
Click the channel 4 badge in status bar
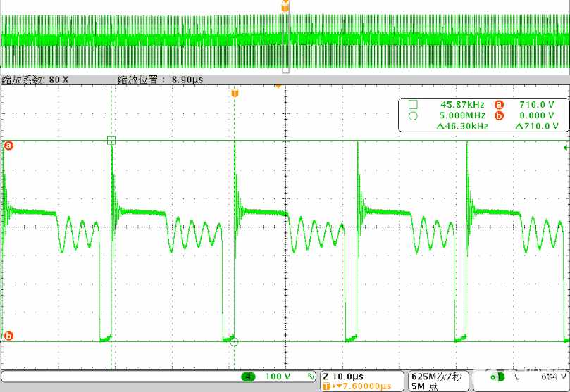tap(248, 377)
